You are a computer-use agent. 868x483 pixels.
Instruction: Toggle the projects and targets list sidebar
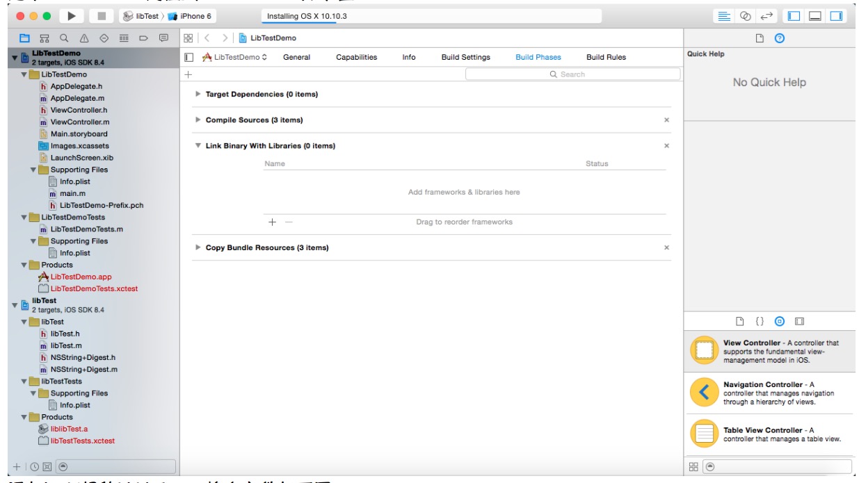189,57
